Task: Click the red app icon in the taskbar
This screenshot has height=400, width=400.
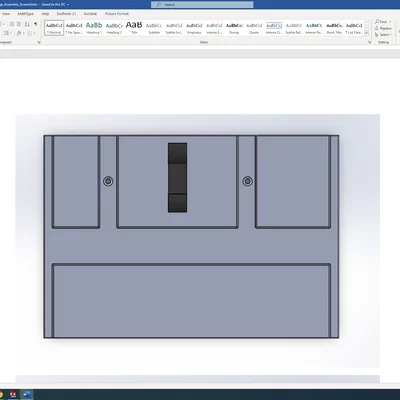Action: [13, 395]
